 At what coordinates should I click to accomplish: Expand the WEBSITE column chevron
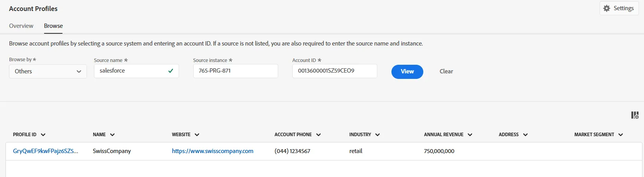tap(197, 135)
